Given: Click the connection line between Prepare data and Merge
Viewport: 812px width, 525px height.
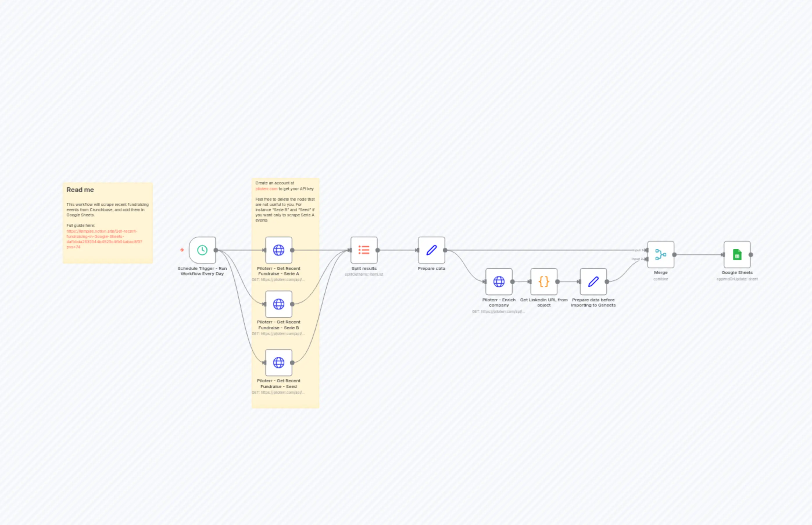Looking at the screenshot, I should click(x=545, y=250).
